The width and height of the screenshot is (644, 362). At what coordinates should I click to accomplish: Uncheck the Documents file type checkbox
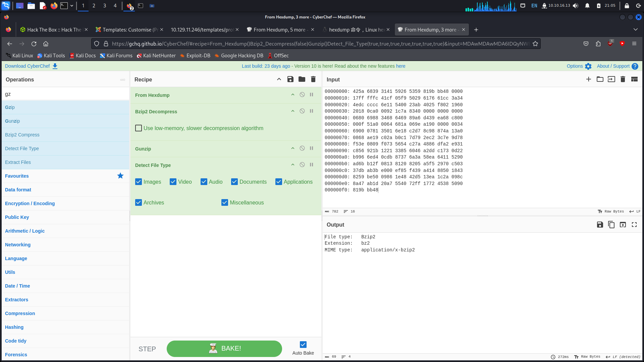(x=234, y=182)
